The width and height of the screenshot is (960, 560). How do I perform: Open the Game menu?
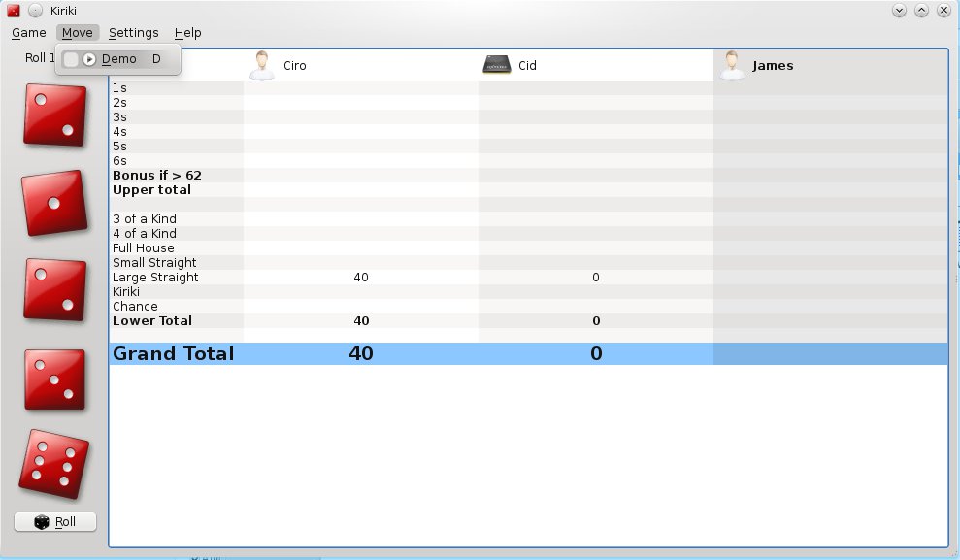29,33
